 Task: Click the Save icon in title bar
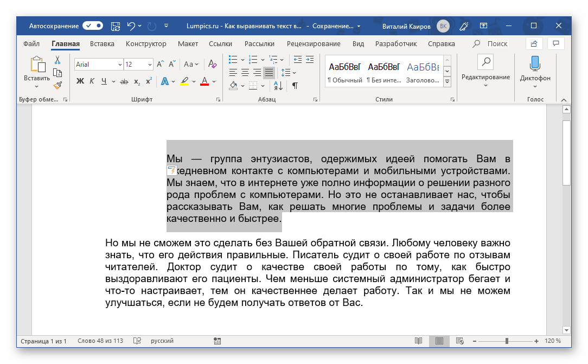tap(115, 25)
